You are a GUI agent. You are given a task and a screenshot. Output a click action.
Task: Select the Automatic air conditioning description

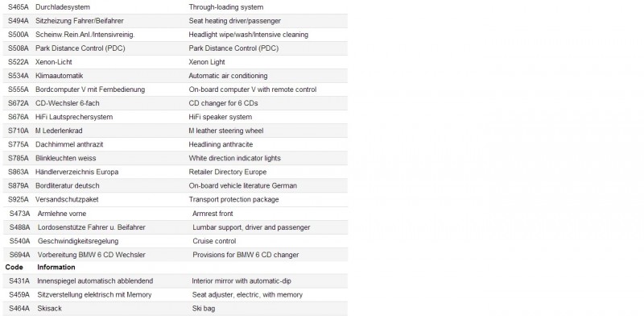coord(228,76)
